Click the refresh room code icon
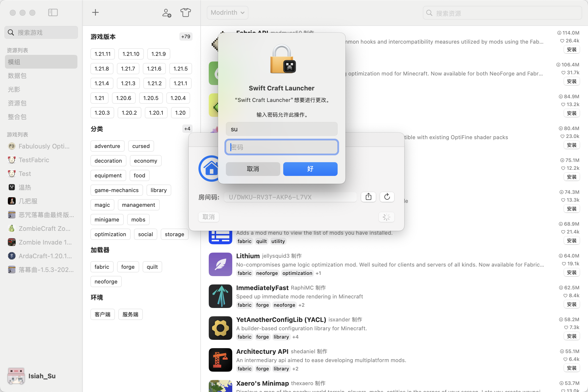The width and height of the screenshot is (588, 392). 387,197
